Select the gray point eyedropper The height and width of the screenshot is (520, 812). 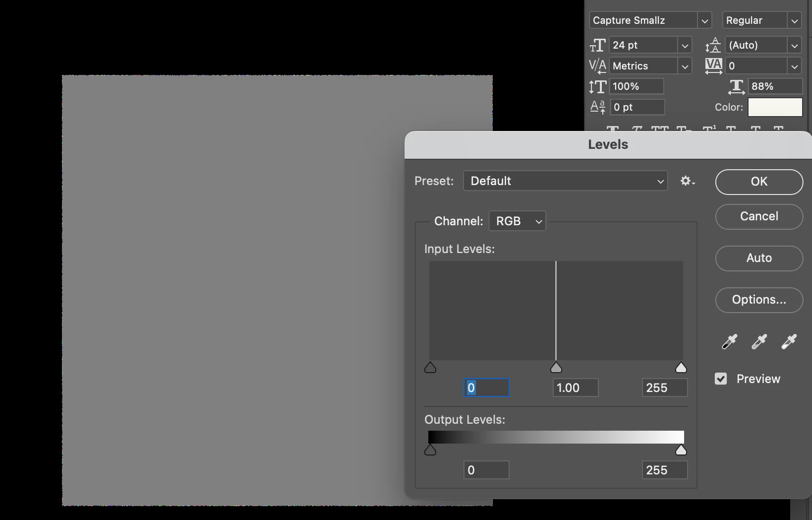point(759,341)
